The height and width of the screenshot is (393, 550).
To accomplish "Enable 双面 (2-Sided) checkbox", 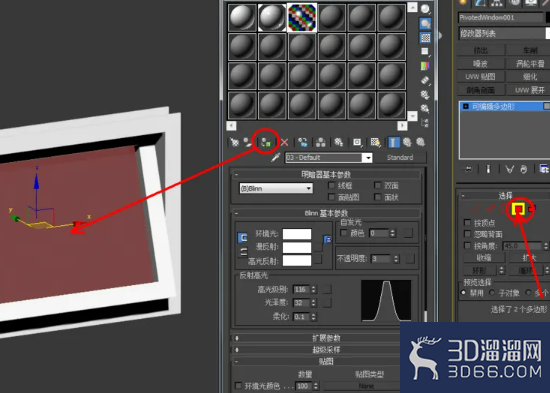I will coord(377,185).
